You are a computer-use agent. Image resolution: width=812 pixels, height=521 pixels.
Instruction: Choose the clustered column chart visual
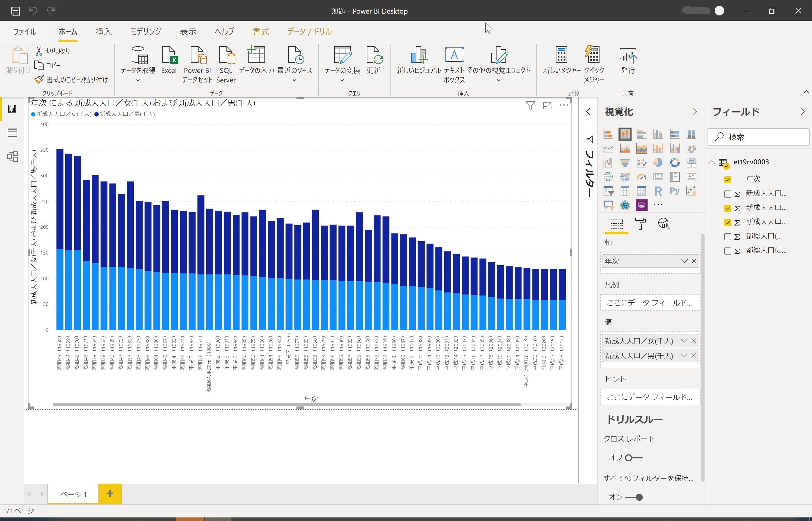point(658,134)
